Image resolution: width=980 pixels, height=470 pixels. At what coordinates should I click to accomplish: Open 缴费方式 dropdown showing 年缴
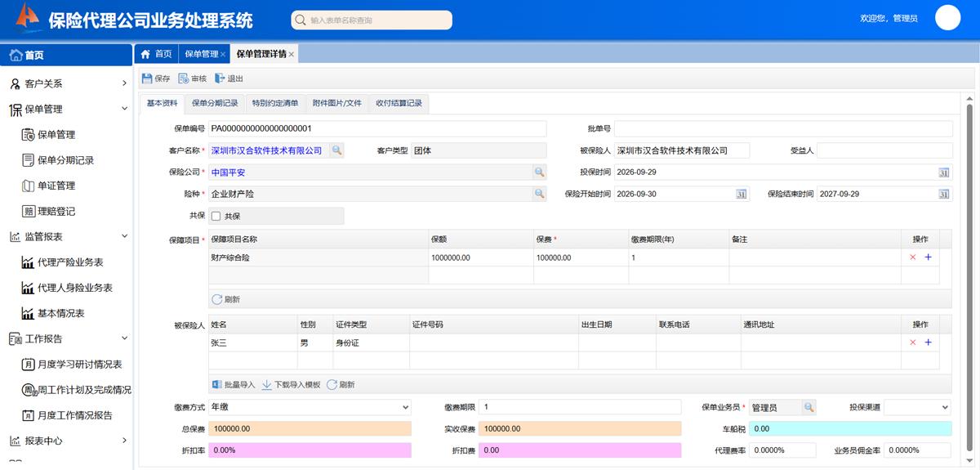310,406
